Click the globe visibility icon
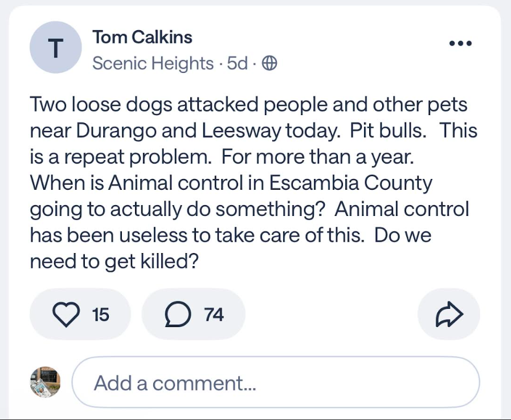Screen dimensions: 511x420 (269, 64)
